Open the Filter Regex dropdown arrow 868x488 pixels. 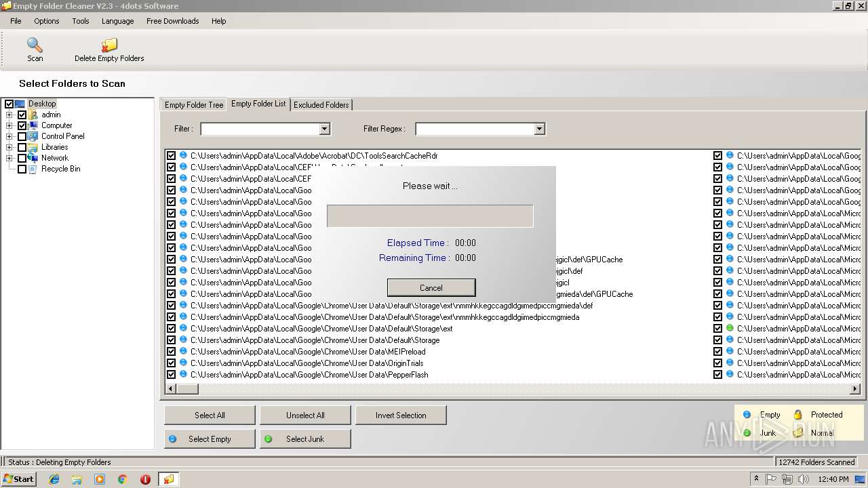pos(539,129)
